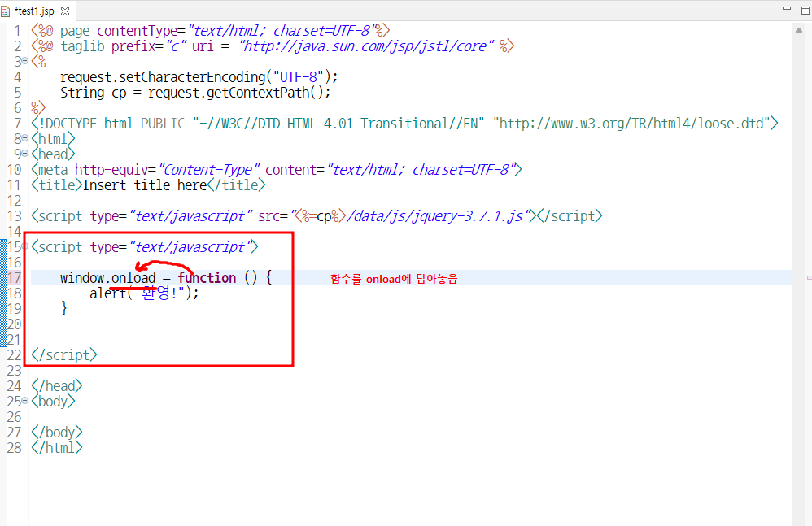Click the DOCTYPE html PUBLIC declaration
The image size is (812, 526).
click(404, 124)
